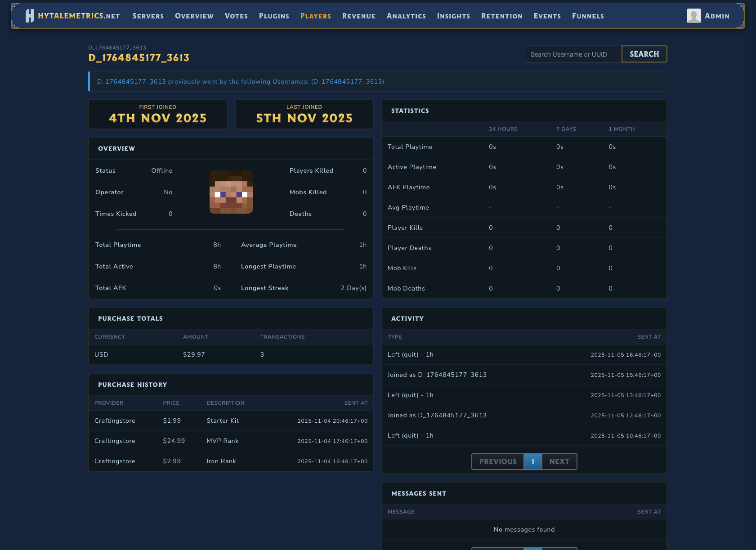View the Retention section
Screen dimensions: 756x550
501,16
